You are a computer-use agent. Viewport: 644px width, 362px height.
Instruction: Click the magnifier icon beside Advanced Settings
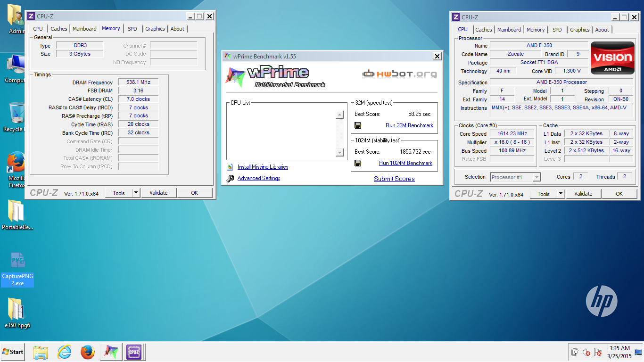tap(230, 178)
